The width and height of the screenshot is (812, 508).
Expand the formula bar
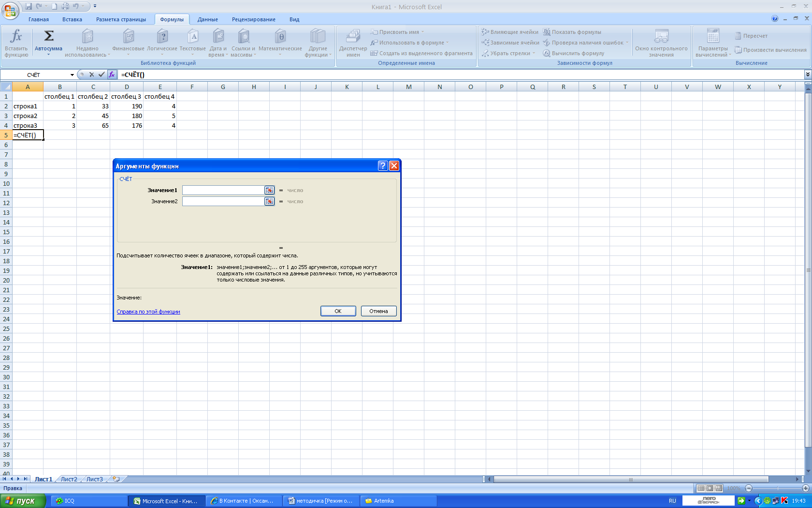pyautogui.click(x=808, y=75)
